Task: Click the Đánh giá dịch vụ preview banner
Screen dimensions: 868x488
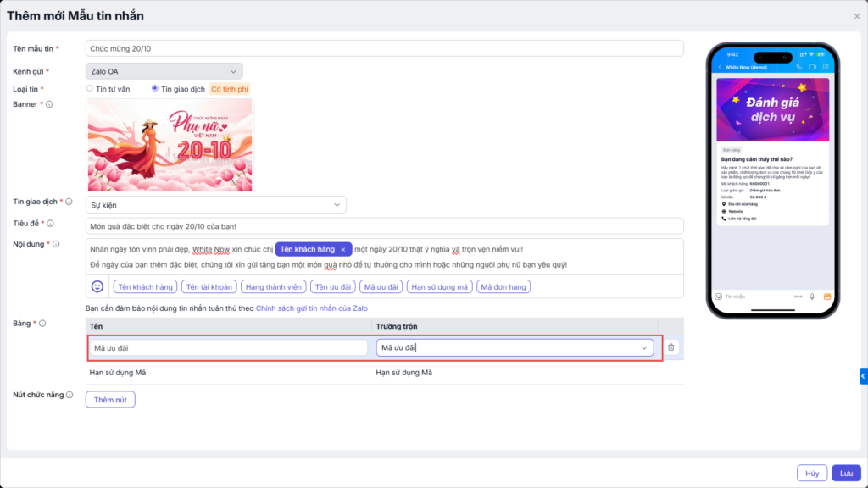Action: pyautogui.click(x=773, y=109)
